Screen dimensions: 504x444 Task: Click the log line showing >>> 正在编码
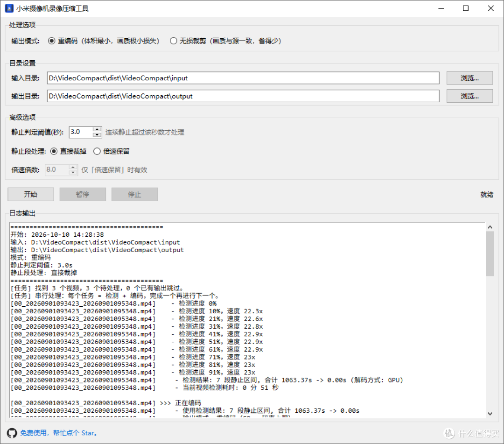(x=106, y=403)
